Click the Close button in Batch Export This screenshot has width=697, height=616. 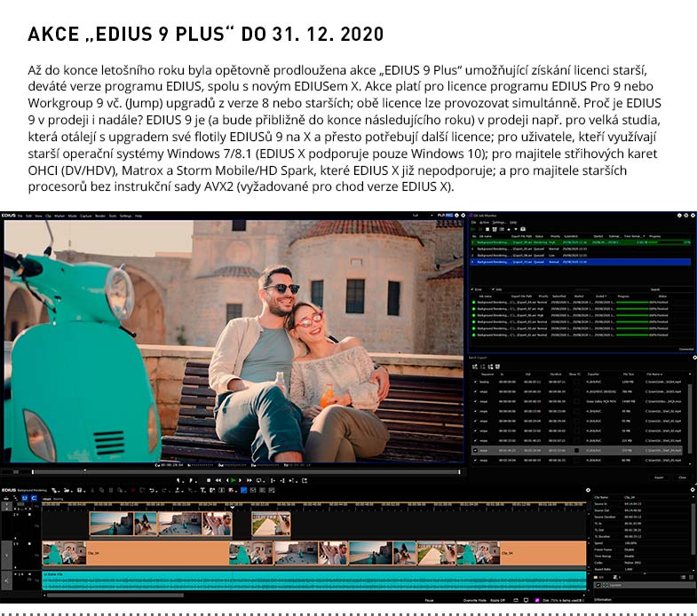pos(682,477)
